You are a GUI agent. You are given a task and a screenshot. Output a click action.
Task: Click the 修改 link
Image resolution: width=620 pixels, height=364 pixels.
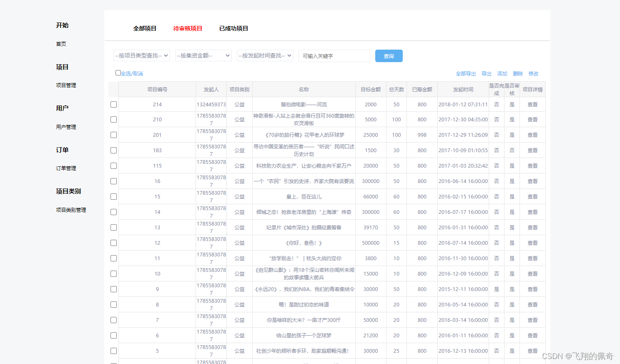tap(533, 73)
